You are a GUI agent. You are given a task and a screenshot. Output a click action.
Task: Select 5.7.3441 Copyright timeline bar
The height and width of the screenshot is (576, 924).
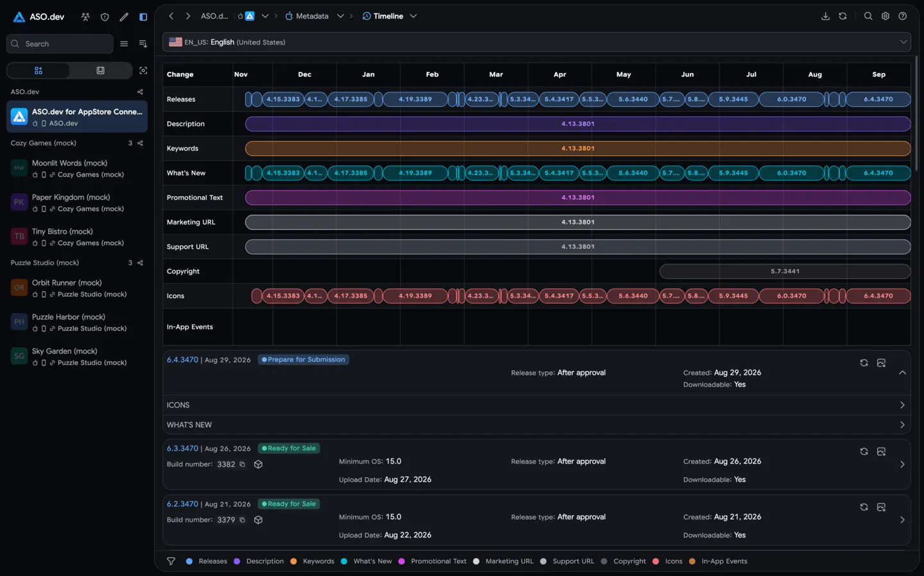click(x=785, y=271)
